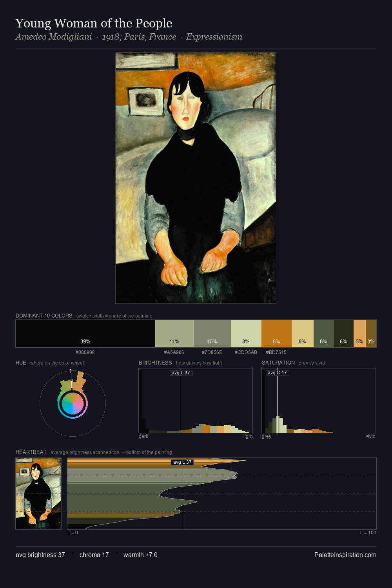Select the orange 8% swatch

tap(276, 334)
